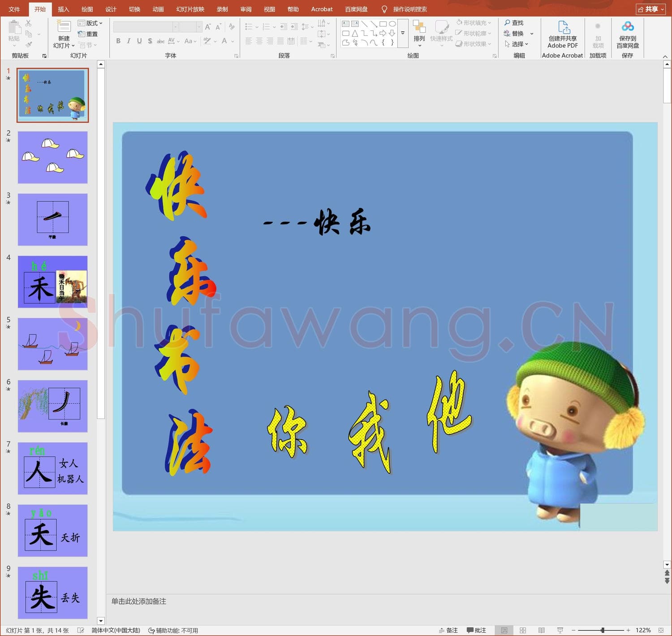Select slide 4 thumbnail with 禾 character
This screenshot has height=636, width=672.
52,281
